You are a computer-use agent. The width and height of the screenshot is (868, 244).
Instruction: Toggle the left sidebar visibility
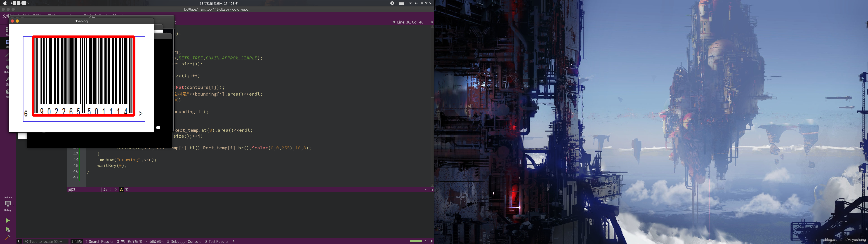point(19,241)
